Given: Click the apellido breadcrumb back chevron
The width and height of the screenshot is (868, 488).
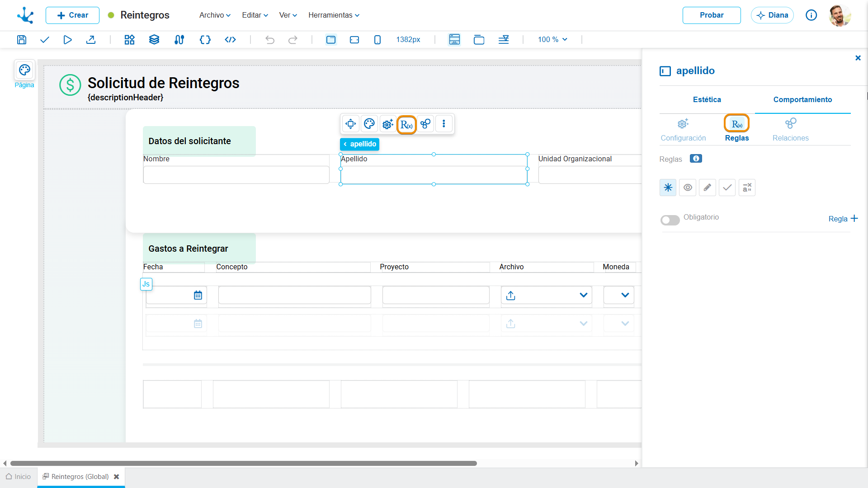Looking at the screenshot, I should point(345,144).
